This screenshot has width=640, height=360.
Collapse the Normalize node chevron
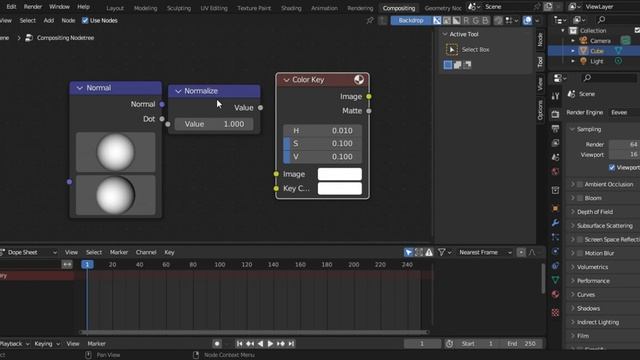click(x=178, y=91)
